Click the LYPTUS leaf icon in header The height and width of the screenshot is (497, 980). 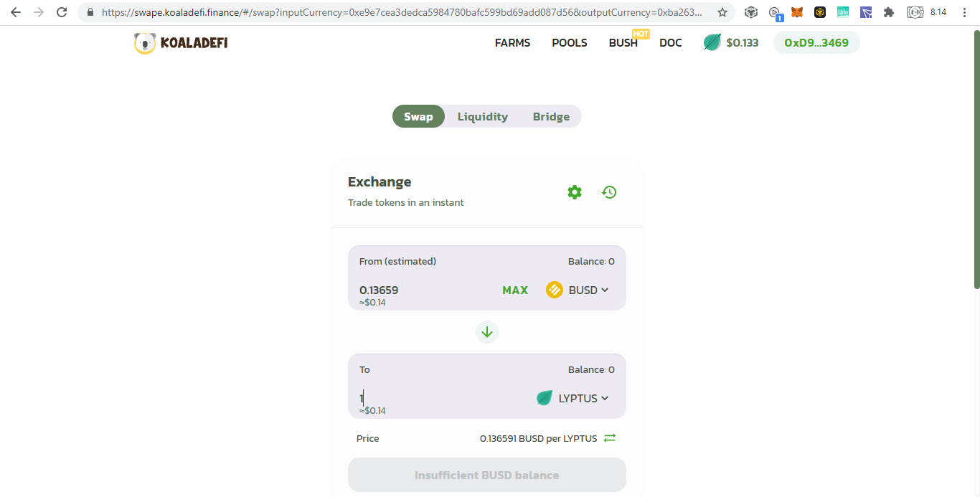pos(712,42)
